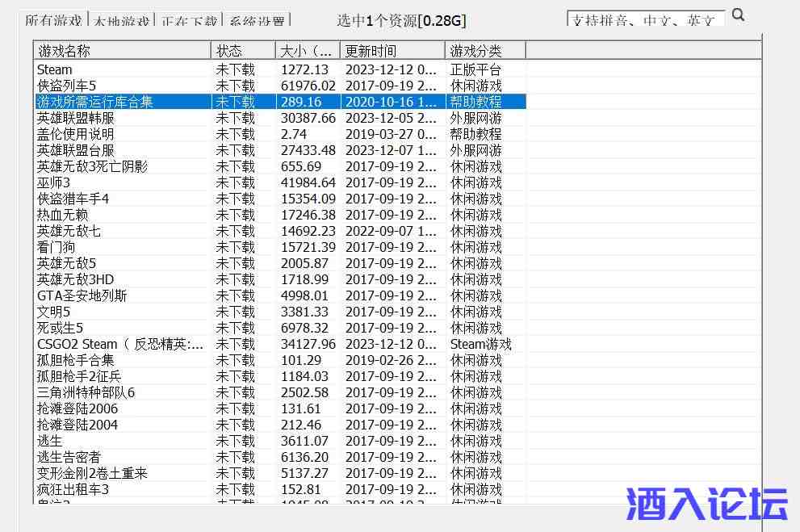Select the 盖伦使用说明 entry
The width and height of the screenshot is (800, 532).
pos(279,134)
